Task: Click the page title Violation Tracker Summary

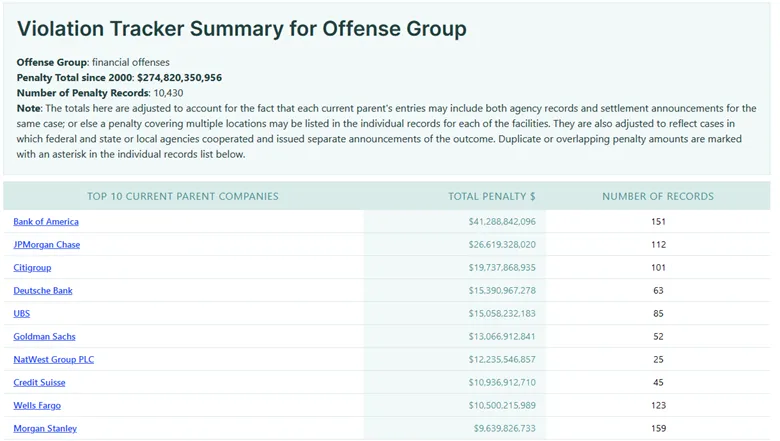Action: (242, 29)
